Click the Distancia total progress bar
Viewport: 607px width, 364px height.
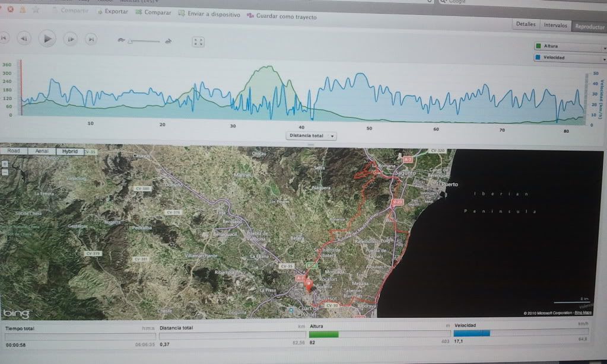(232, 336)
